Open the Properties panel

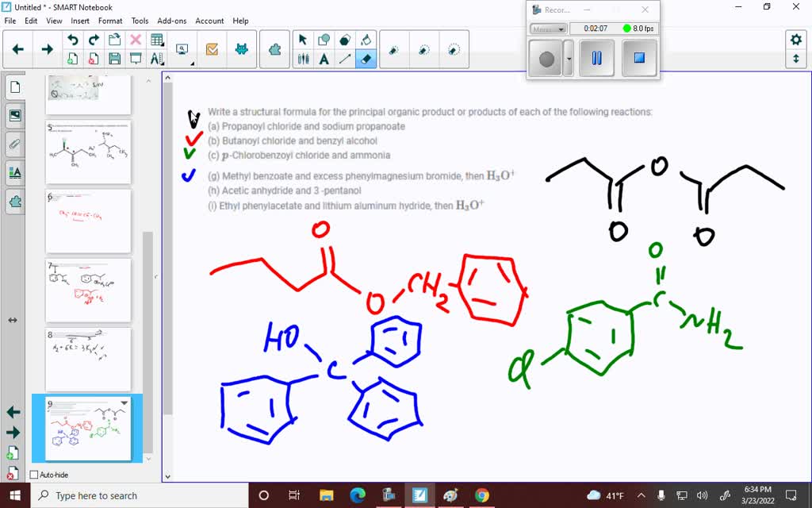tap(15, 172)
